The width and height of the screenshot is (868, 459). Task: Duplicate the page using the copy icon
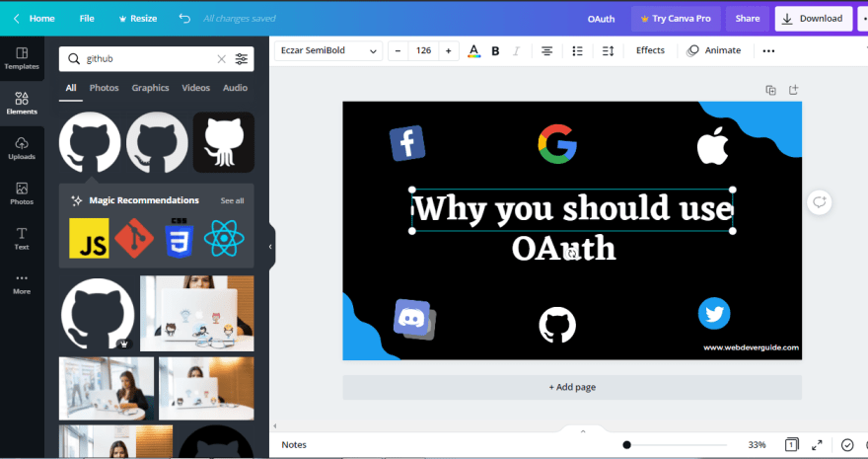click(770, 90)
